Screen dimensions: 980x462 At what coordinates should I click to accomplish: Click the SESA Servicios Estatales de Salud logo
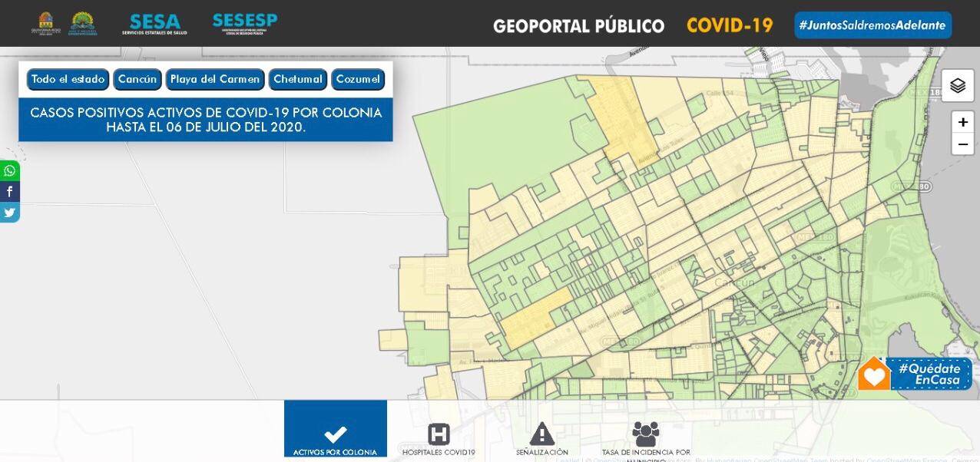pyautogui.click(x=154, y=25)
